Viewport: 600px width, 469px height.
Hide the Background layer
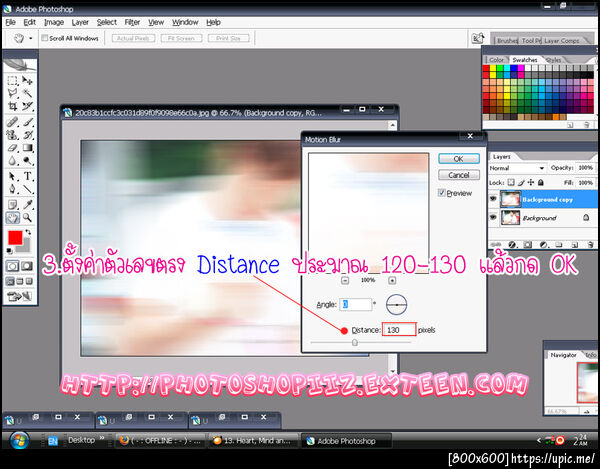tap(493, 217)
